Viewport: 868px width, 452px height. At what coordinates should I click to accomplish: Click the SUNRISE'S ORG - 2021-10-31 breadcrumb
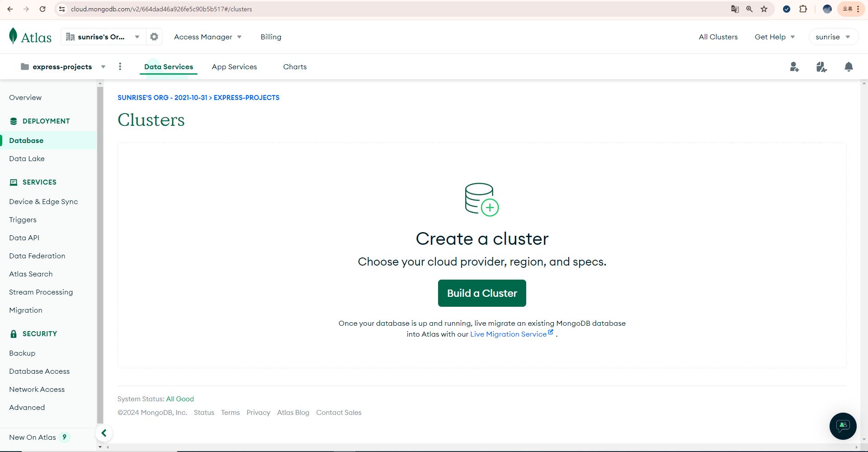click(162, 97)
